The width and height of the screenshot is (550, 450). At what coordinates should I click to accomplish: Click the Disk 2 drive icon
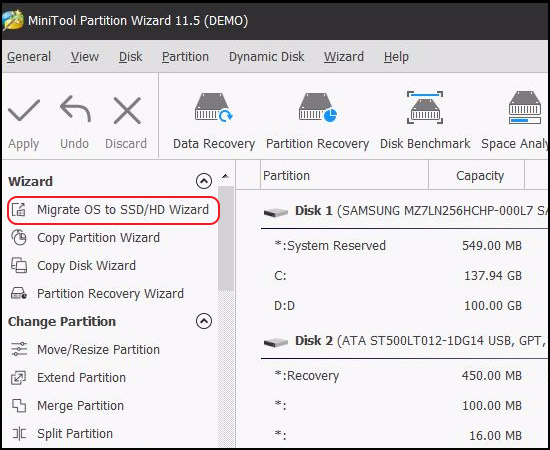(x=276, y=342)
